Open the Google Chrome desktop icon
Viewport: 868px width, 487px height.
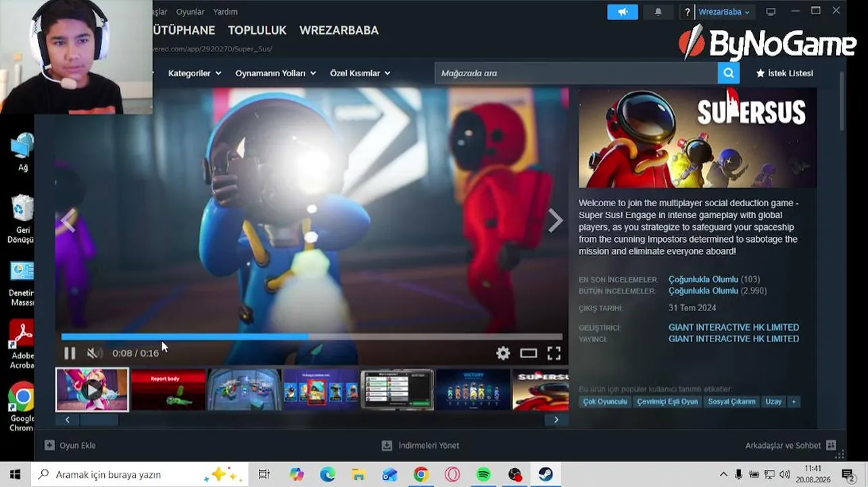click(22, 407)
